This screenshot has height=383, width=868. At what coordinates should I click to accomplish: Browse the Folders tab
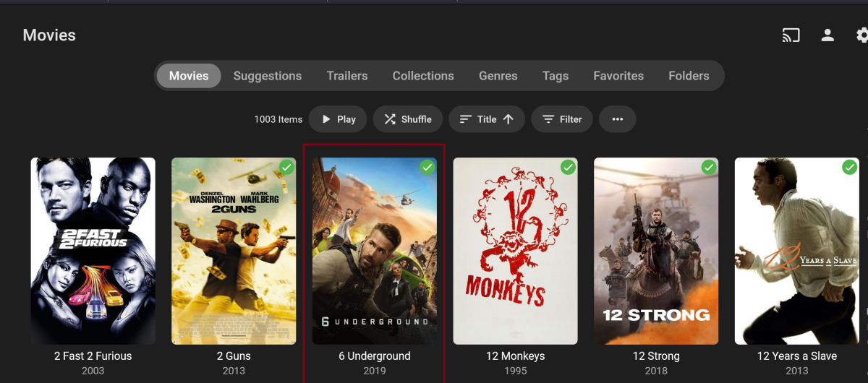(689, 76)
